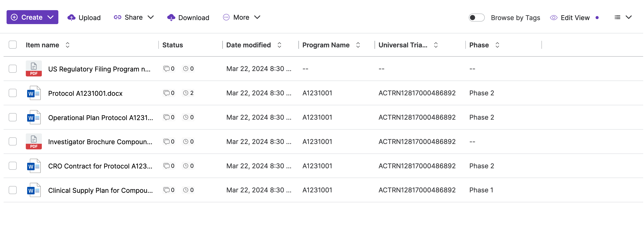The image size is (644, 241).
Task: Click the Edit View eye icon
Action: [554, 18]
